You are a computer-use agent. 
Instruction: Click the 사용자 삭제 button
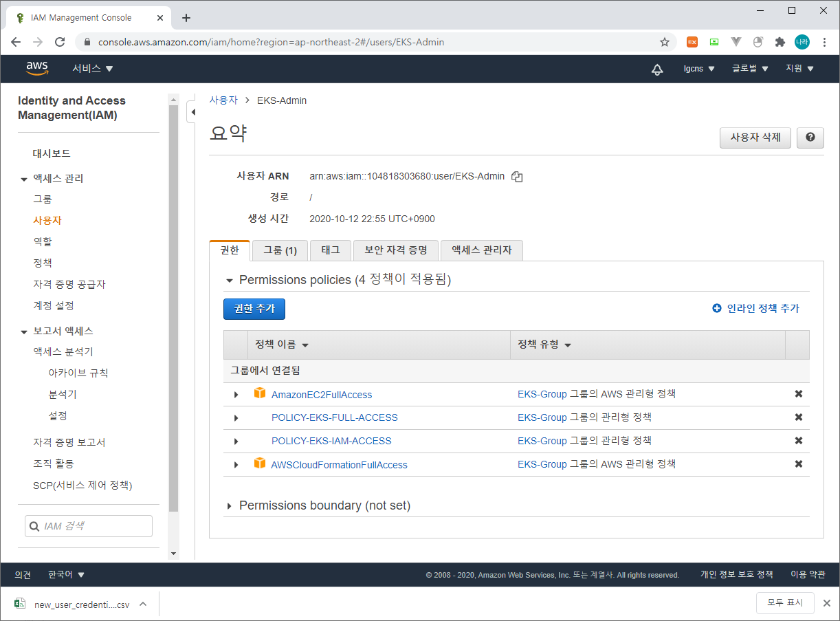tap(755, 138)
